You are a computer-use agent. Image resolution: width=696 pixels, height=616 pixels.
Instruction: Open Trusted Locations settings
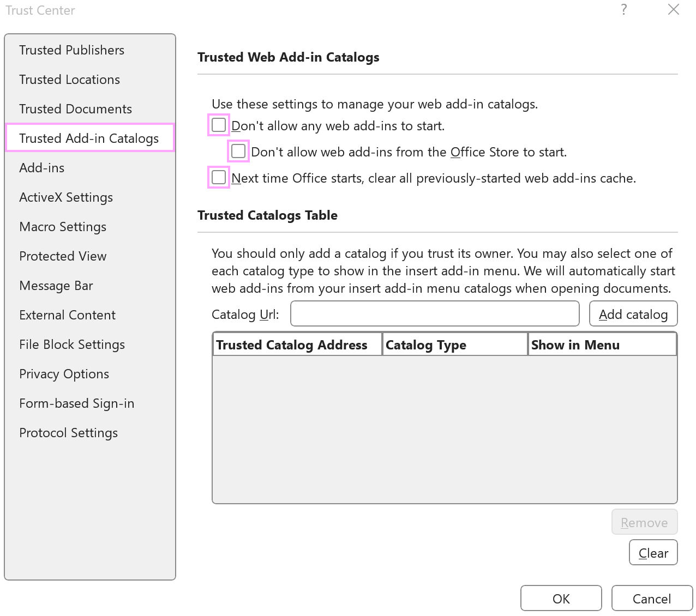click(x=69, y=80)
